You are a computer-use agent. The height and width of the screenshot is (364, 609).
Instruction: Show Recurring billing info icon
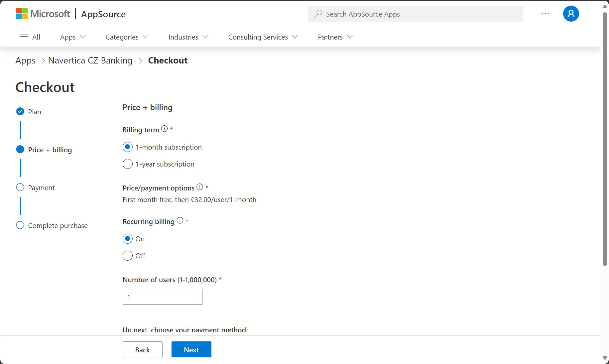(180, 220)
